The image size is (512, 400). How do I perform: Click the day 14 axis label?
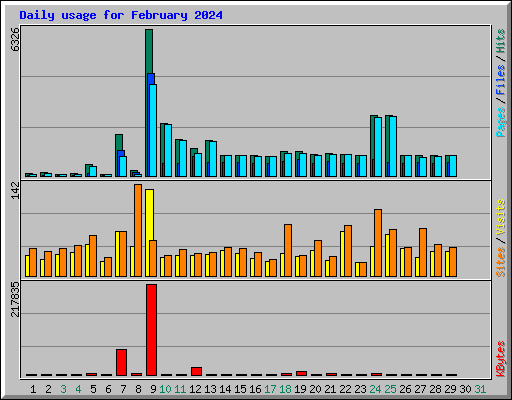coord(225,389)
